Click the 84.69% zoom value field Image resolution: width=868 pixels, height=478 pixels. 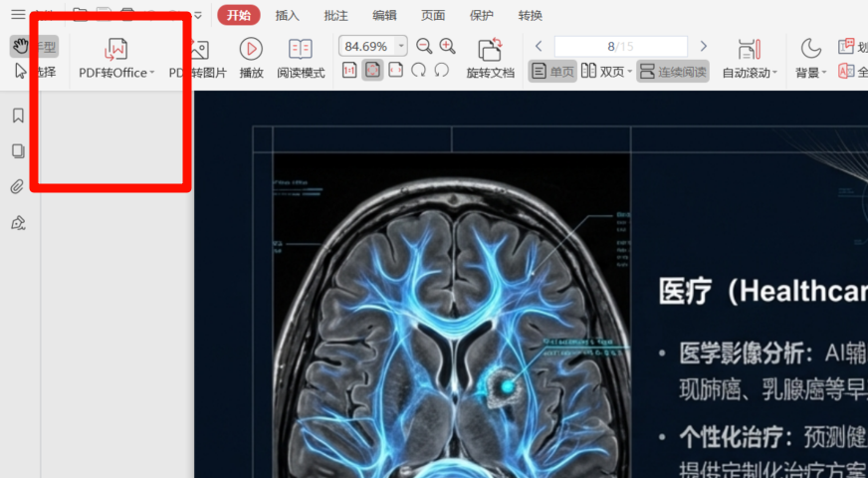click(366, 46)
